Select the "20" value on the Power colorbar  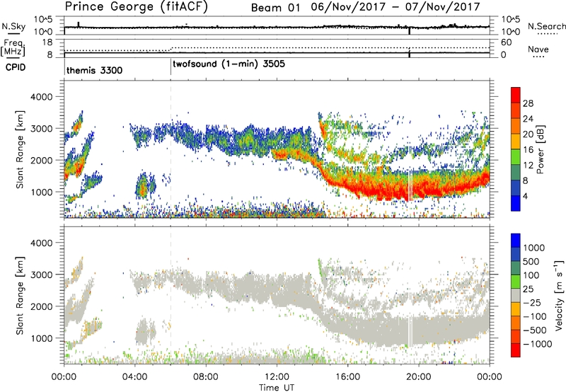[x=528, y=134]
